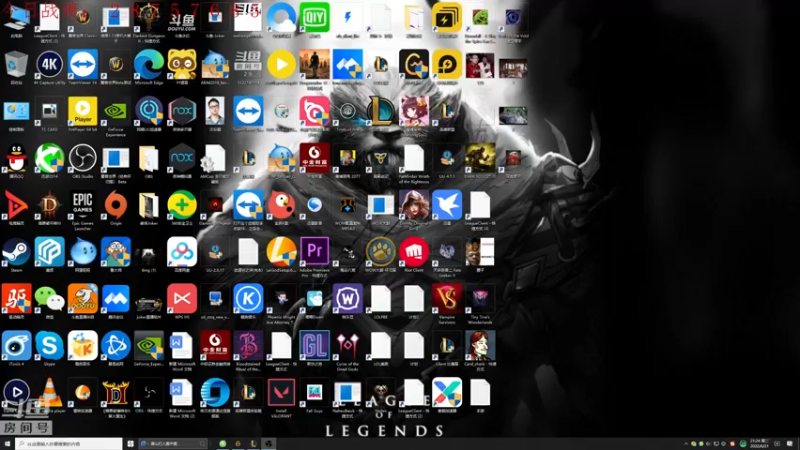This screenshot has width=800, height=450.
Task: Open the VLC media player cone icon
Action: pos(49,393)
